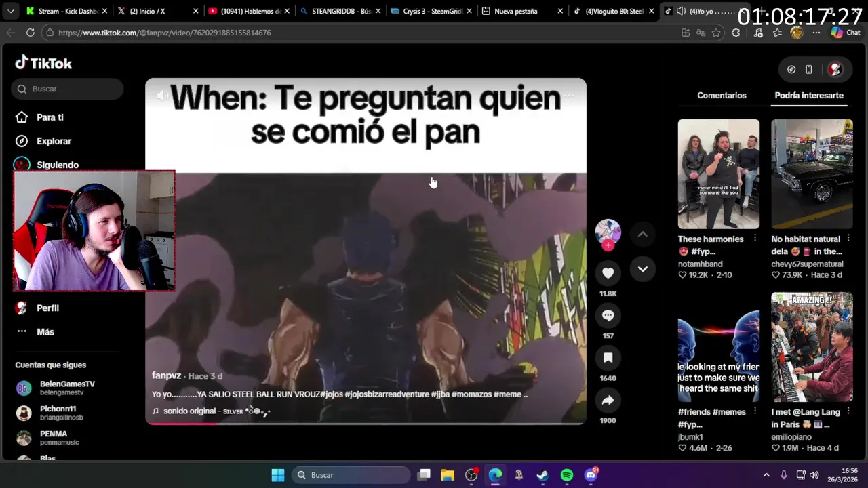
Task: Open the sonido original sound link
Action: click(211, 411)
